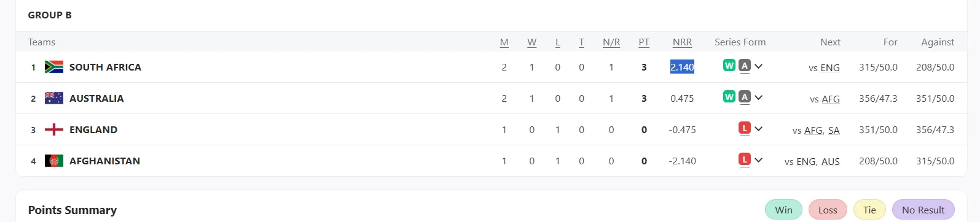This screenshot has height=222, width=980.
Task: Click Afghanistan's red L form badge
Action: [744, 159]
